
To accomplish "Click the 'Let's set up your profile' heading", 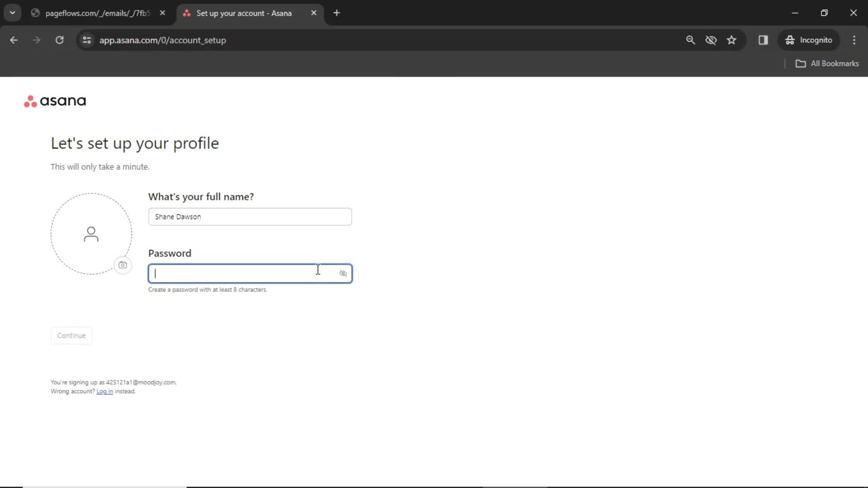I will click(x=135, y=143).
